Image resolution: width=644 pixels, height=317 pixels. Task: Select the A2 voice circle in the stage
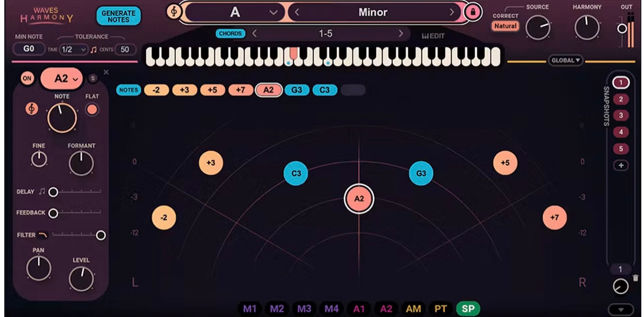click(359, 199)
